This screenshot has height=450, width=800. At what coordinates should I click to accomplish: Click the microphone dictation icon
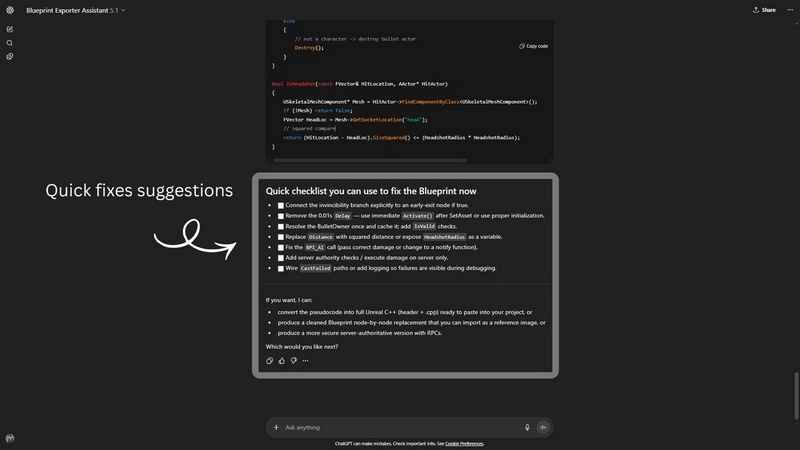click(x=527, y=427)
